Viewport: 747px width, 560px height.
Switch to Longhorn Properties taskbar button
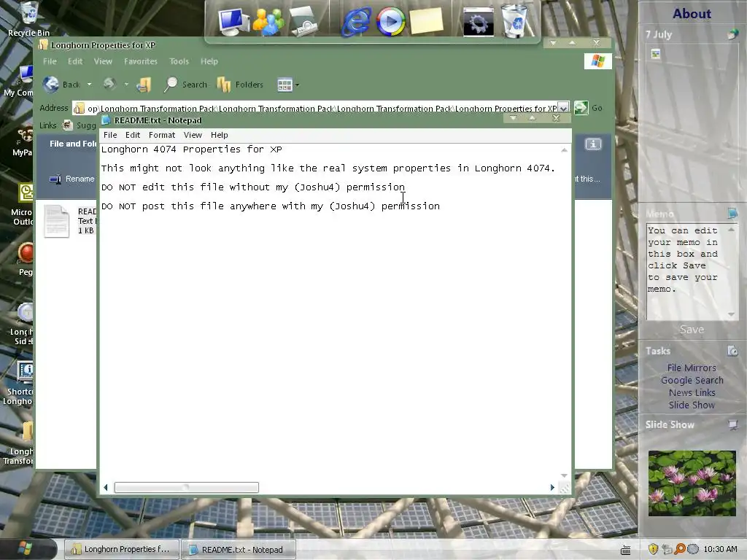[122, 549]
